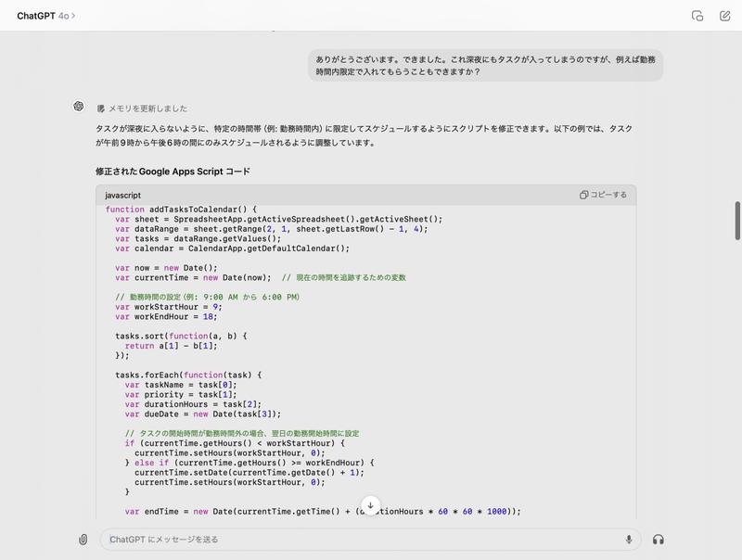Image resolution: width=742 pixels, height=560 pixels.
Task: Click the temporary chat icon in header
Action: coord(697,16)
